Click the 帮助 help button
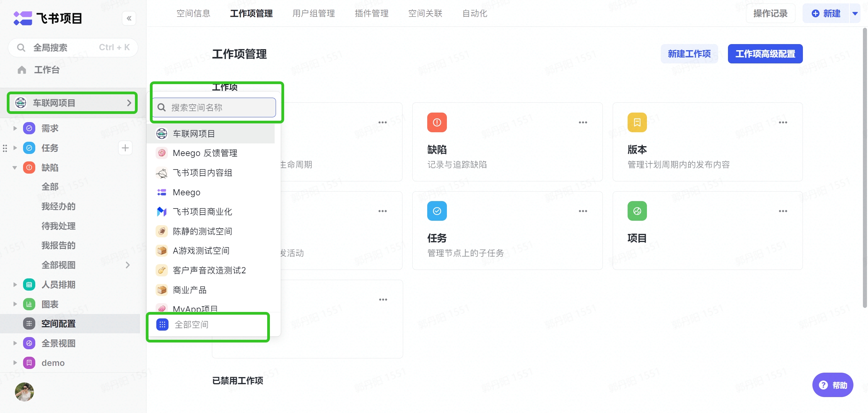The height and width of the screenshot is (413, 868). point(833,385)
